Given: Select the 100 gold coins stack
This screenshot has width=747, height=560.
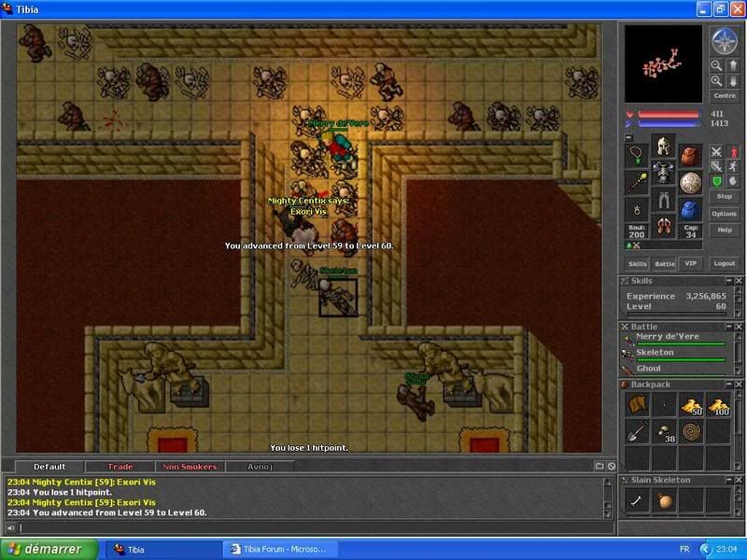Looking at the screenshot, I should coord(718,405).
